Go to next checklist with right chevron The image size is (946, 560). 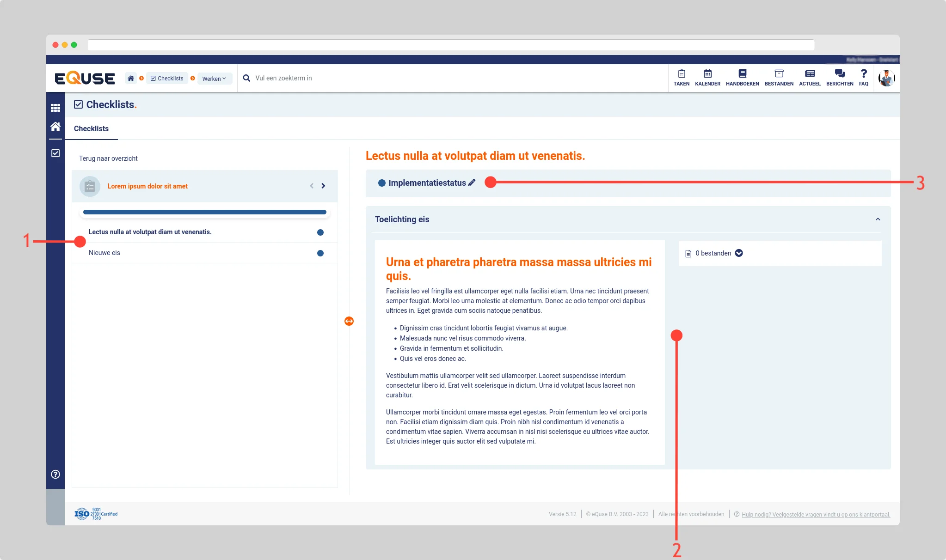[x=323, y=186]
